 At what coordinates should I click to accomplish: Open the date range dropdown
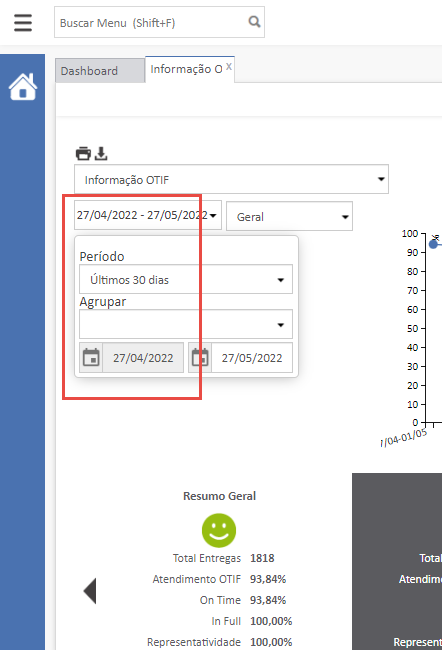pyautogui.click(x=148, y=215)
